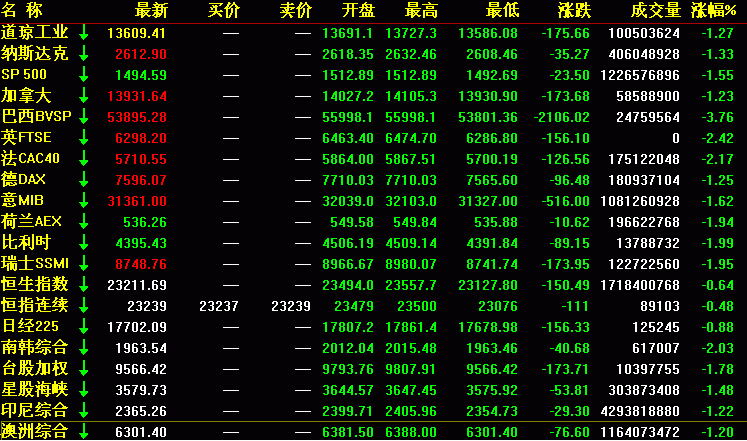The image size is (747, 441).
Task: Click the percent change -3.76
Action: point(717,117)
